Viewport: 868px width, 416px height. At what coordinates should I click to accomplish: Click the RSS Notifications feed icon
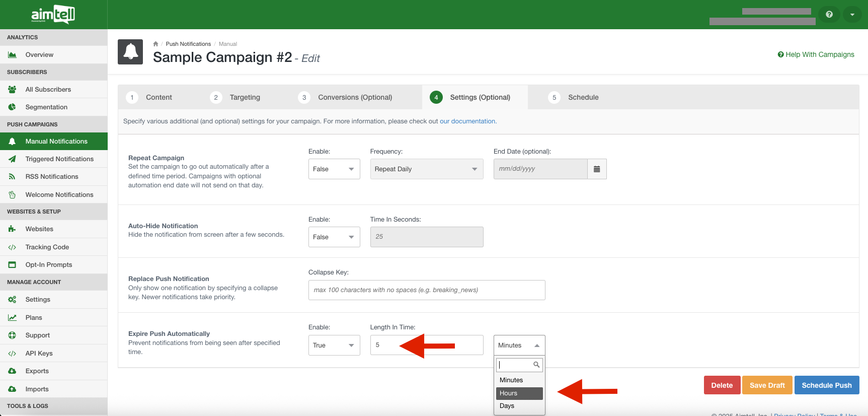coord(12,177)
